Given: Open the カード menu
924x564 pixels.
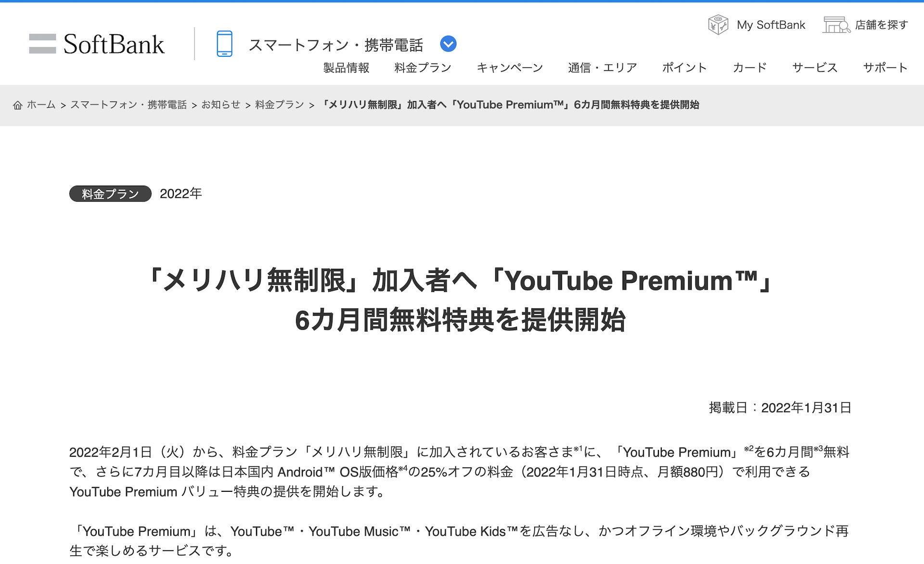Looking at the screenshot, I should click(x=749, y=68).
